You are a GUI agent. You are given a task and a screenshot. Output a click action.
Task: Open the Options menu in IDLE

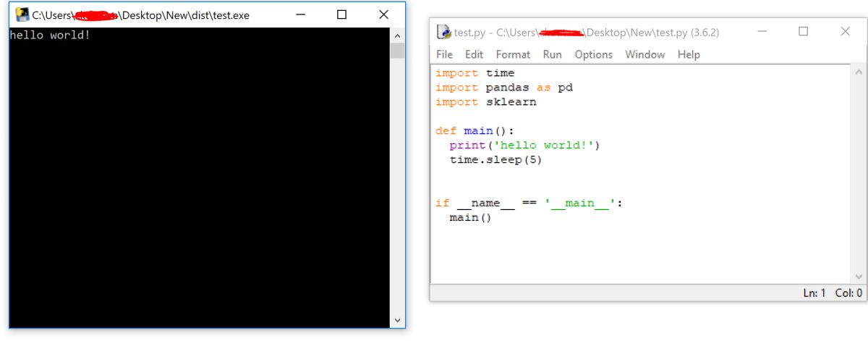point(593,54)
